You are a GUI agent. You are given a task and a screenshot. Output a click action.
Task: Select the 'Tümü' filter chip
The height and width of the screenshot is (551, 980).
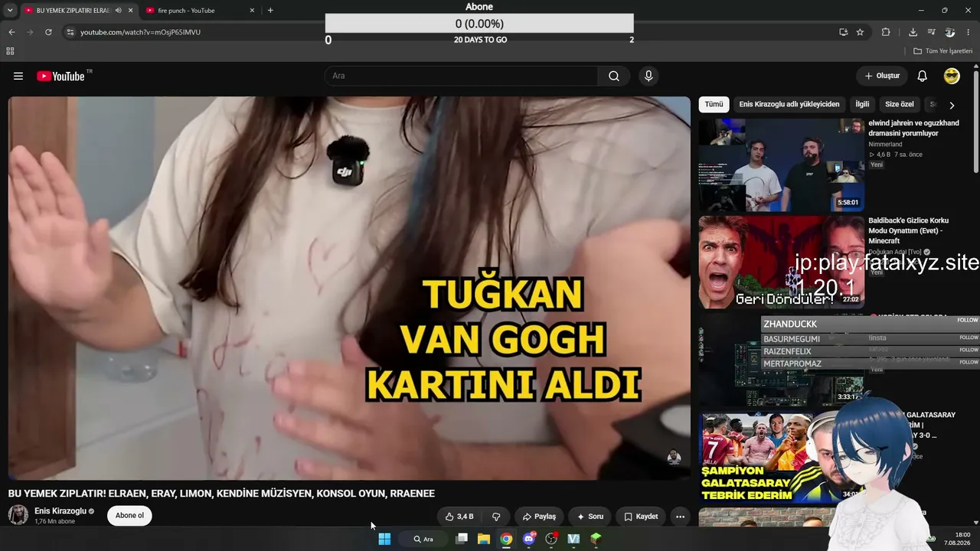point(714,104)
